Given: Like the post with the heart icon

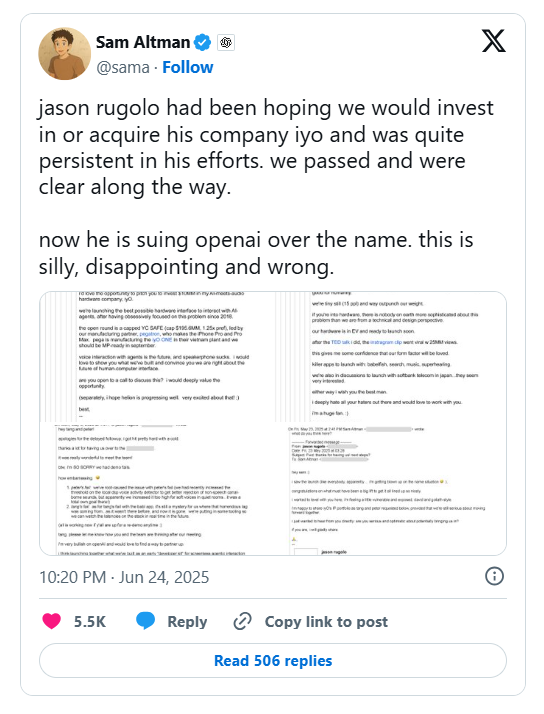Looking at the screenshot, I should [x=51, y=621].
